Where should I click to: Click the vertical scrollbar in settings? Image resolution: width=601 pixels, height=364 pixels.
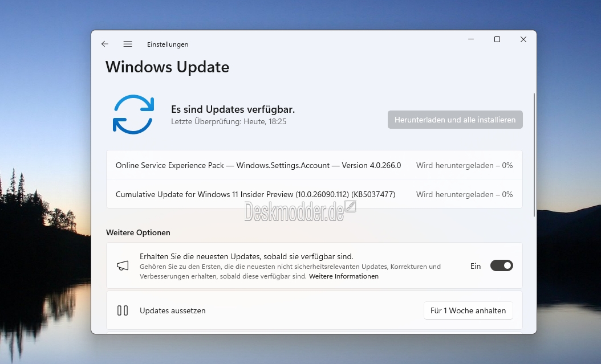pyautogui.click(x=534, y=155)
